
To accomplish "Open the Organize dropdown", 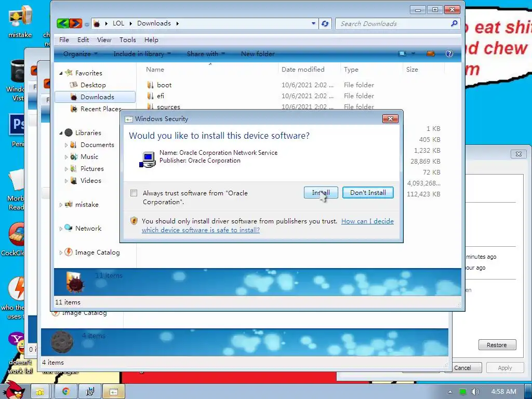I will coord(80,54).
